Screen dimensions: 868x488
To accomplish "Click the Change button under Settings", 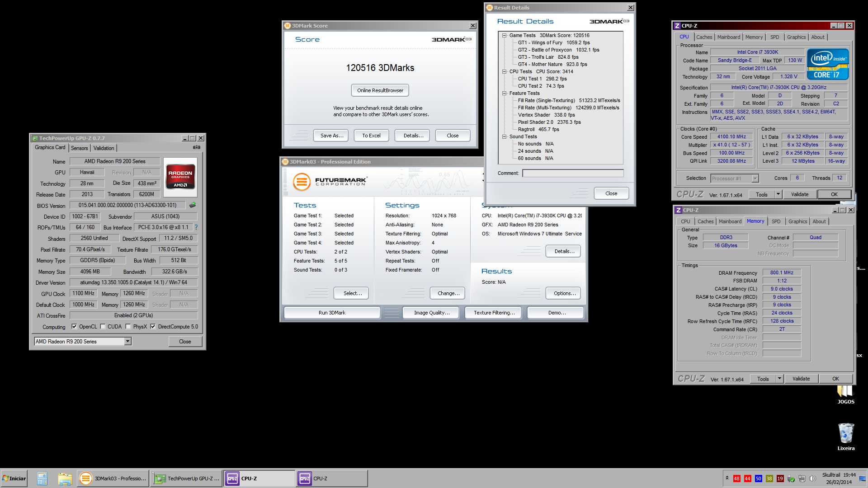I will point(448,293).
